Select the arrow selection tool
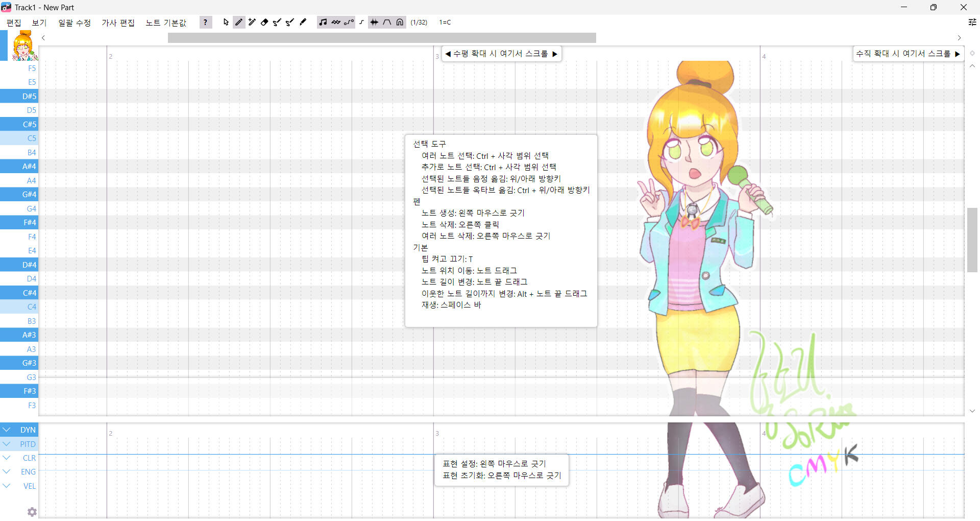The image size is (980, 521). coord(226,22)
